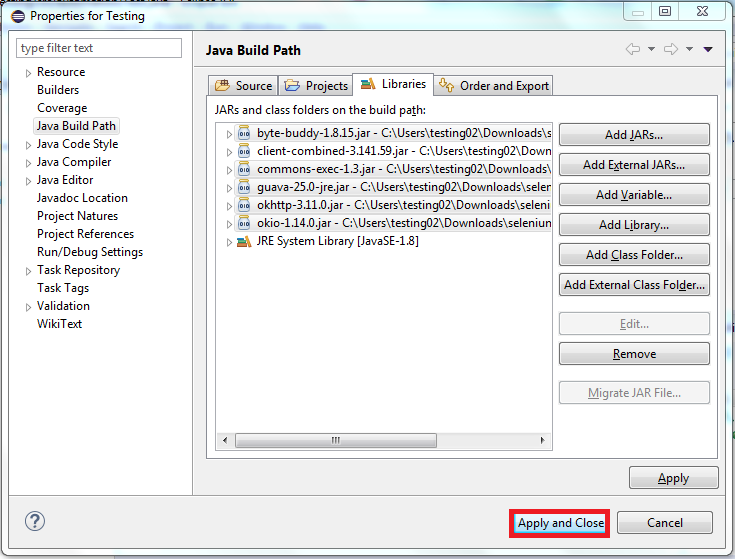The height and width of the screenshot is (559, 735).
Task: Select Project References in the sidebar
Action: tap(85, 234)
